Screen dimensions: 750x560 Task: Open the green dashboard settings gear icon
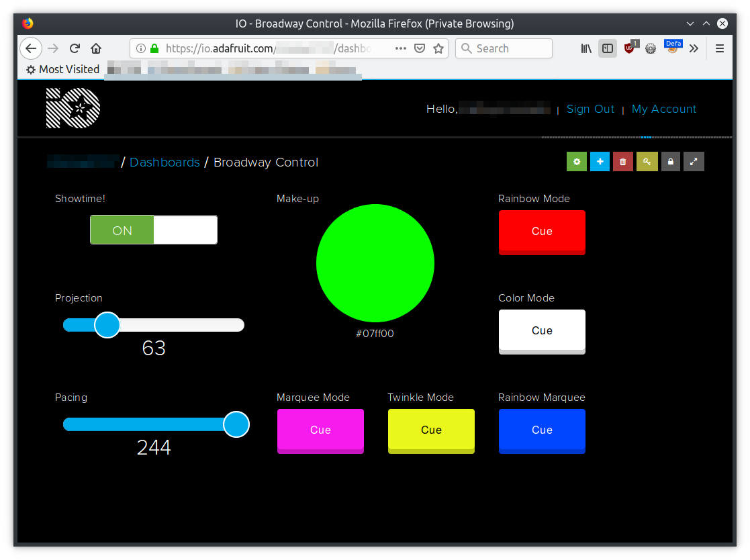576,162
